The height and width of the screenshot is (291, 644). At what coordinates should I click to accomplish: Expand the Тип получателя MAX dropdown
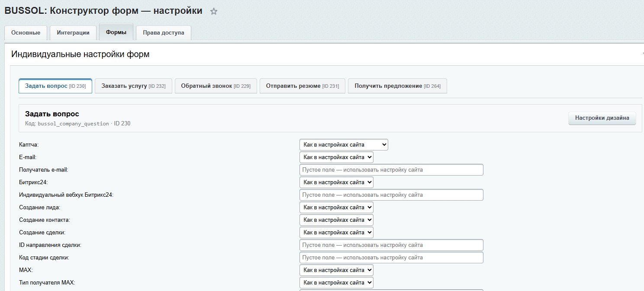coord(336,283)
